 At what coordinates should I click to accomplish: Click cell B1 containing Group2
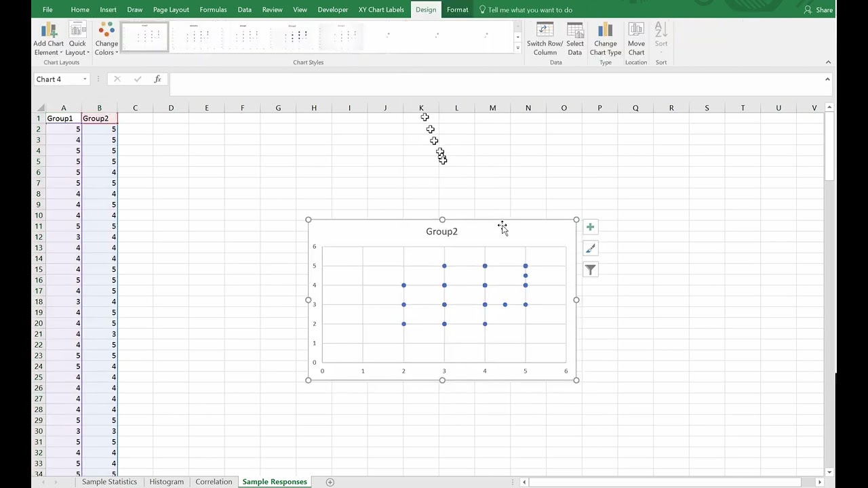tap(99, 119)
